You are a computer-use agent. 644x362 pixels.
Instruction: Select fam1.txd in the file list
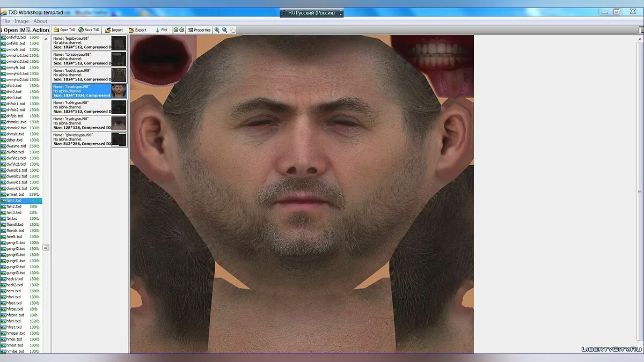coord(21,200)
